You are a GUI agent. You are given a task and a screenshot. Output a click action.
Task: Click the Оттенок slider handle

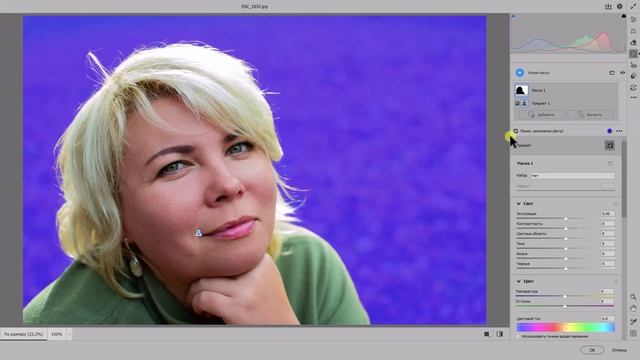pyautogui.click(x=565, y=306)
